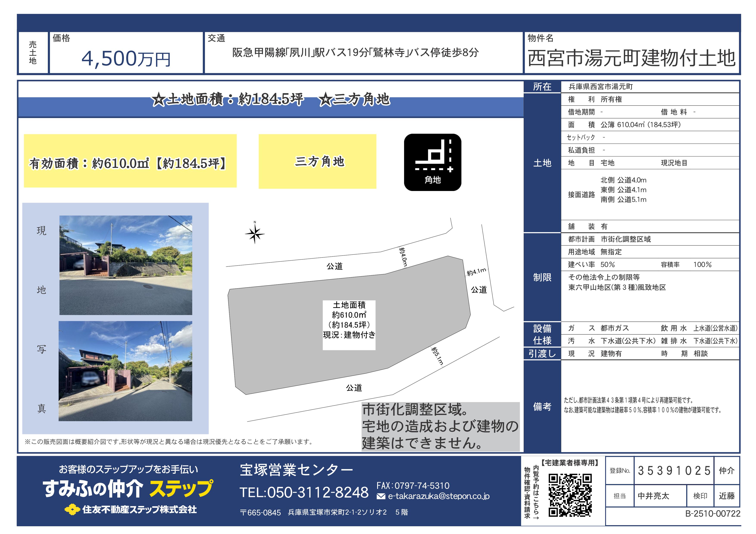
Task: Click the e-takarazuka@stepon.co.jp email link
Action: (439, 496)
